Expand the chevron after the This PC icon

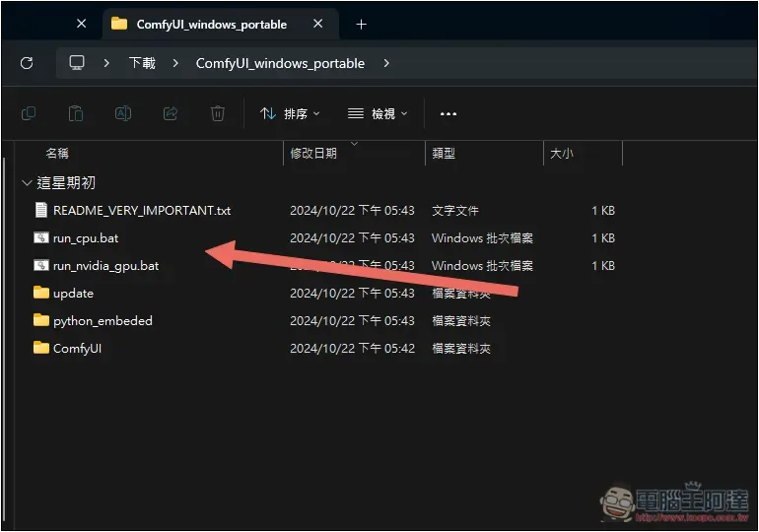point(106,63)
